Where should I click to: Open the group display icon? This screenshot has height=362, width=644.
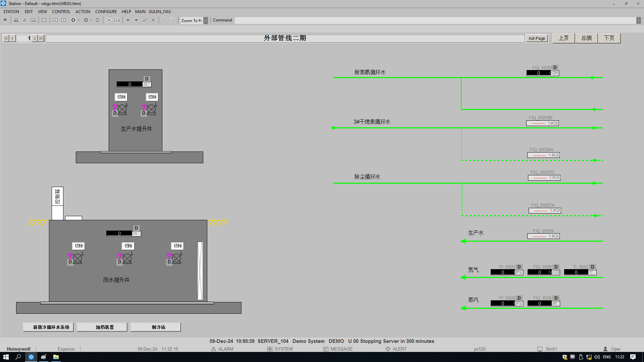coord(117,20)
